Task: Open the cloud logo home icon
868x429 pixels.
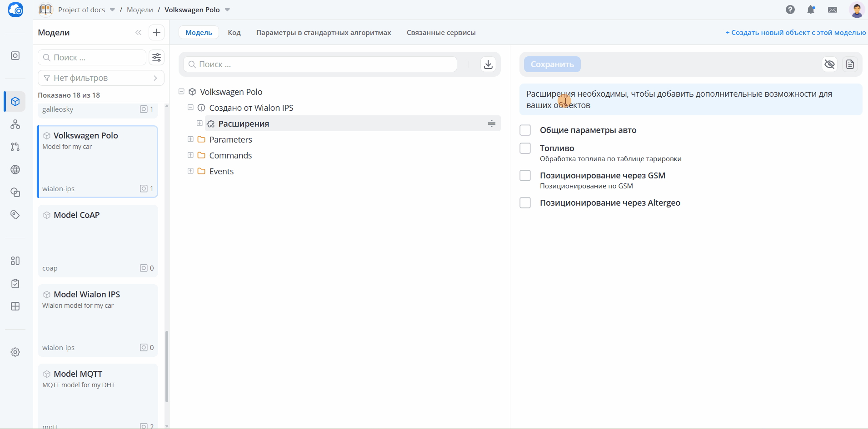Action: pos(15,10)
